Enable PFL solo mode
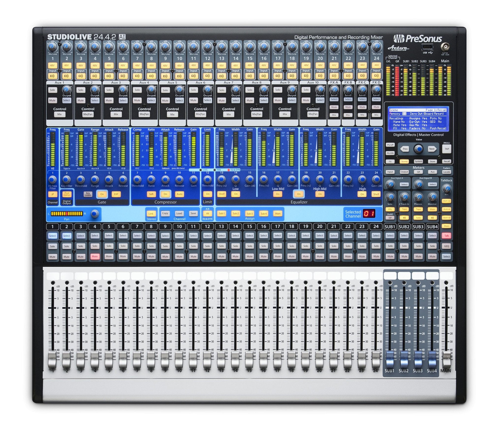504x428 pixels. [390, 209]
